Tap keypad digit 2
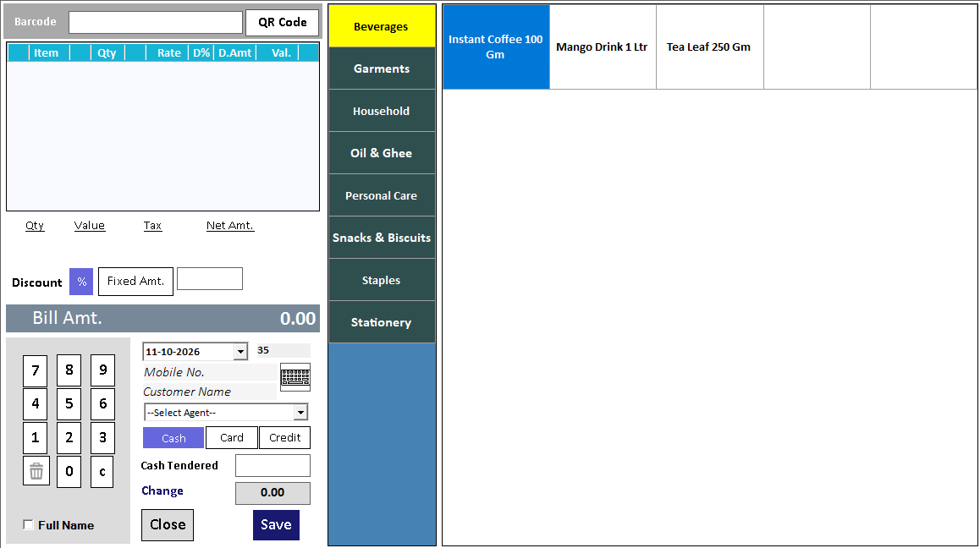 (69, 437)
